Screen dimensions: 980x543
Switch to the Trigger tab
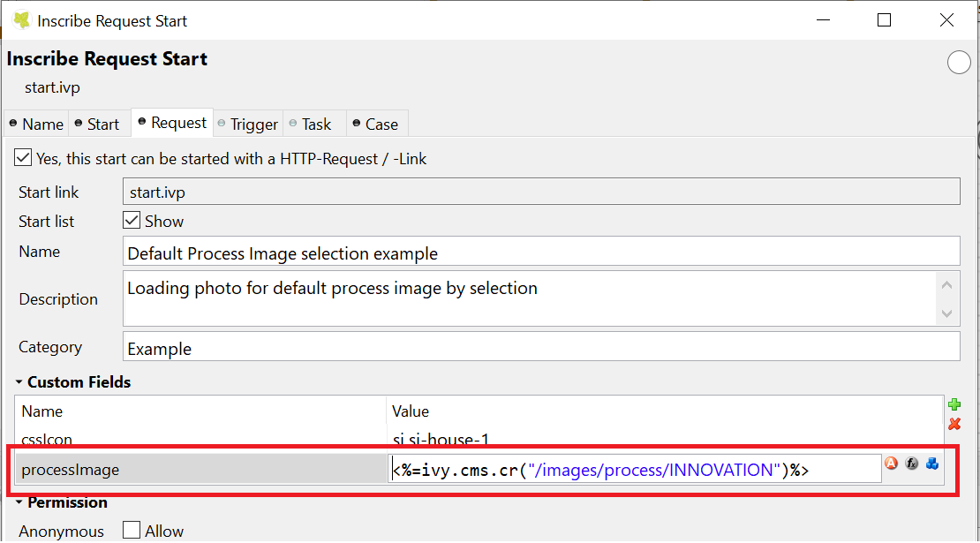247,124
